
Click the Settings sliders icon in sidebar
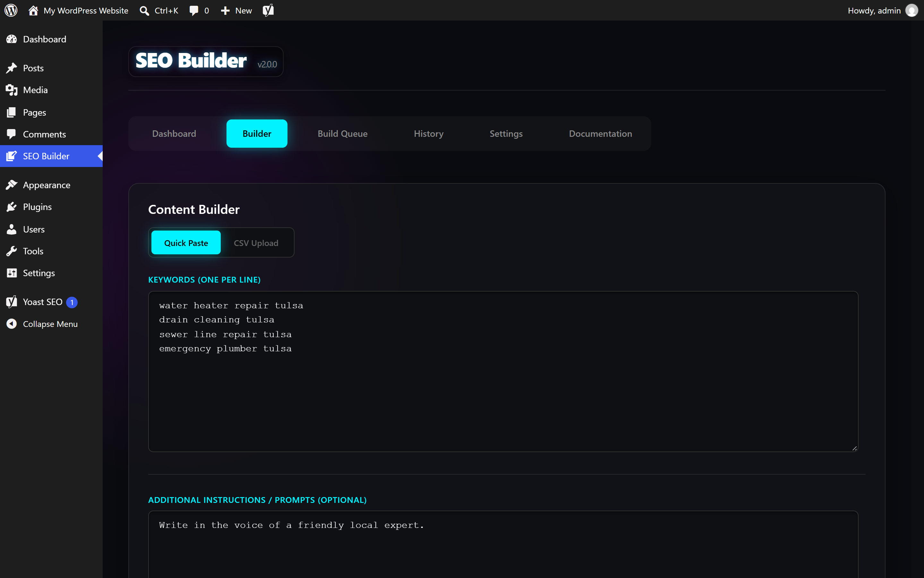12,273
